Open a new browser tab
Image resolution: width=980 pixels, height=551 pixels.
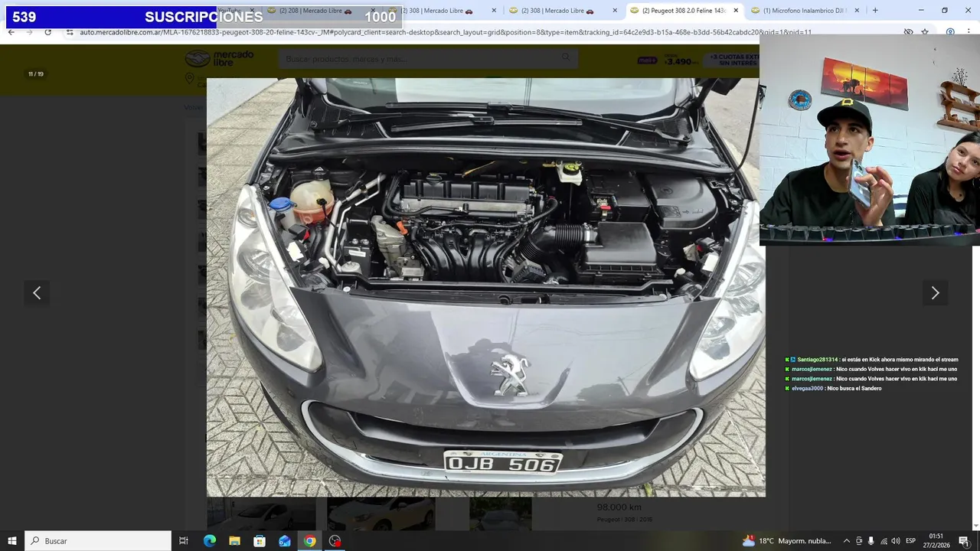pyautogui.click(x=875, y=11)
